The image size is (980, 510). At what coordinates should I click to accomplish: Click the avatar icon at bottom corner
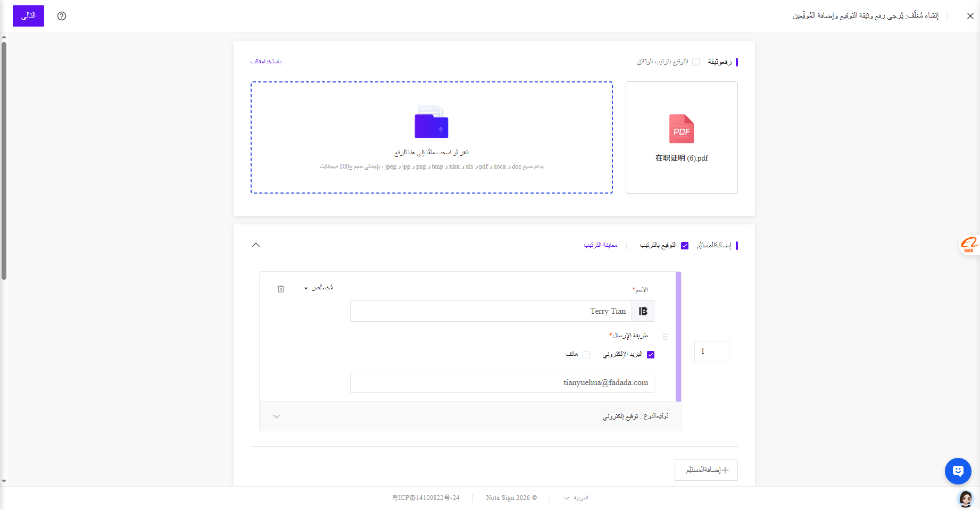point(965,498)
